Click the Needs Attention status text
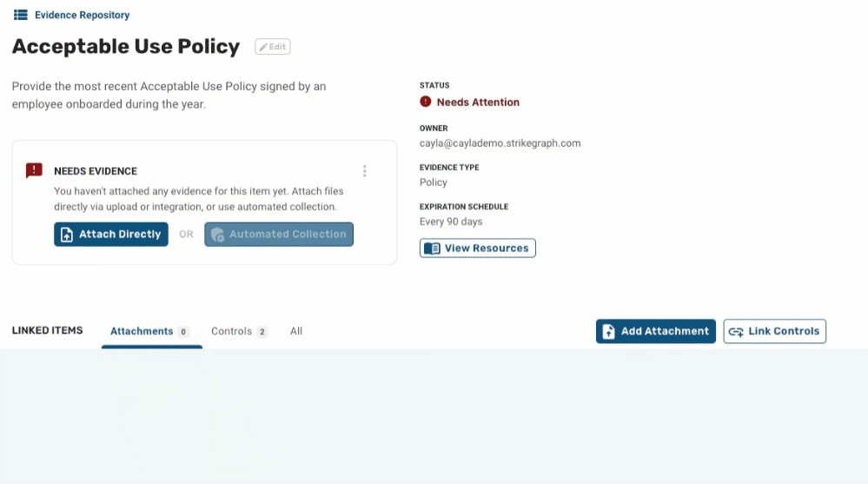 (x=478, y=102)
